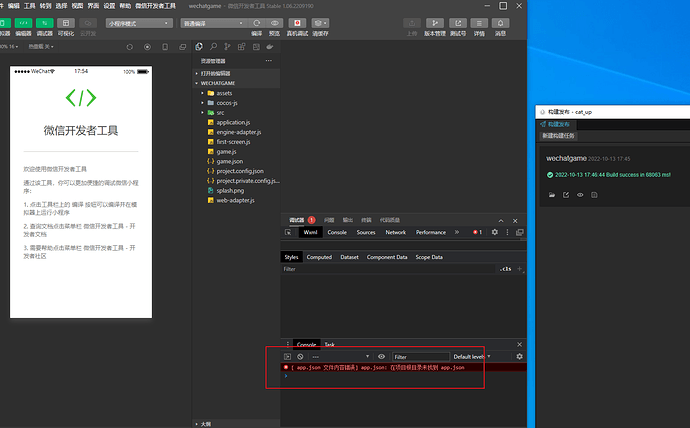The width and height of the screenshot is (690, 428).
Task: Click the Styles Filter input field
Action: 388,269
